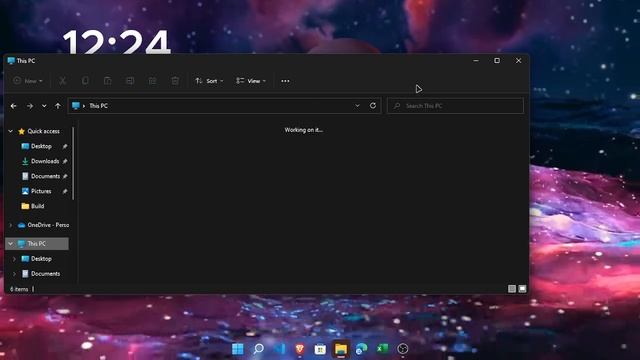The height and width of the screenshot is (360, 640).
Task: Minimize the This PC window
Action: click(476, 60)
